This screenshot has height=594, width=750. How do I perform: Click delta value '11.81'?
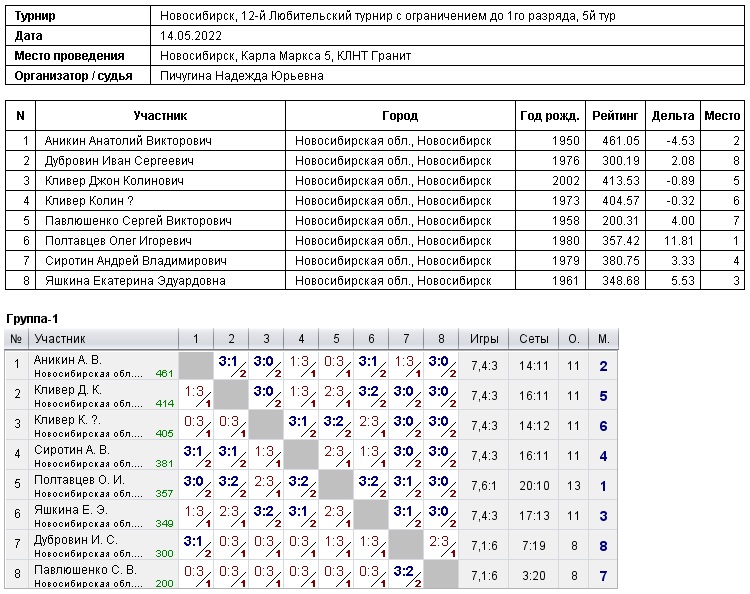point(679,241)
